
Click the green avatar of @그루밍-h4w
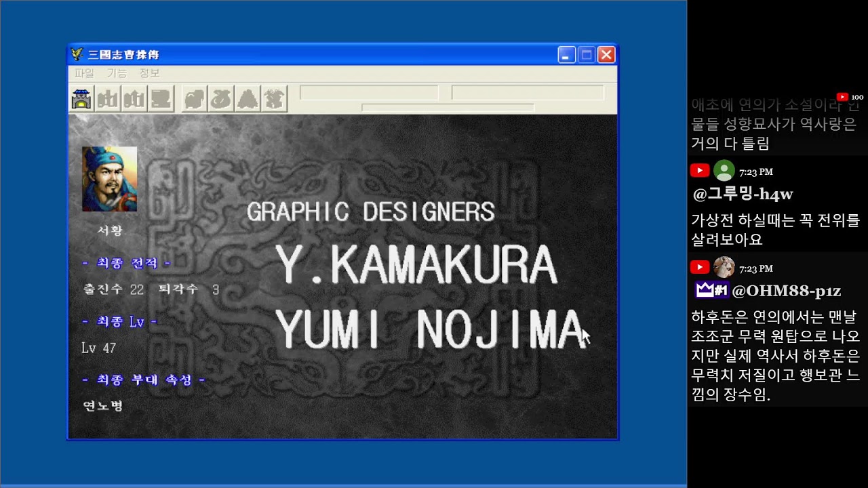[x=724, y=171]
